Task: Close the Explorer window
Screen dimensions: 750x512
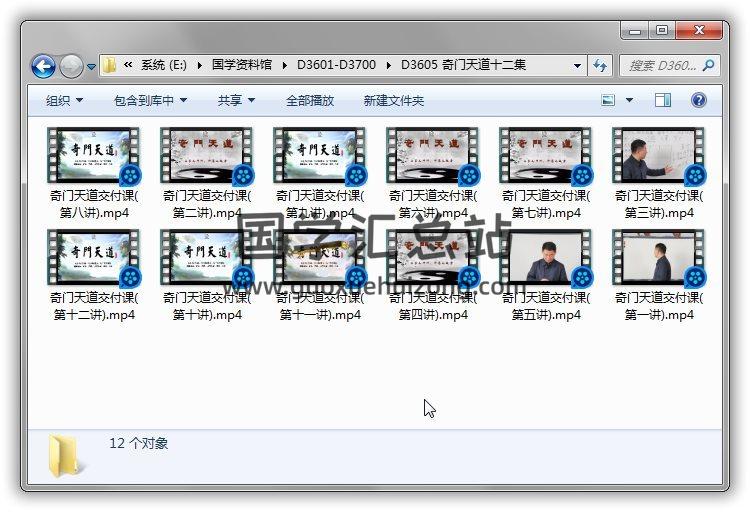Action: click(699, 31)
